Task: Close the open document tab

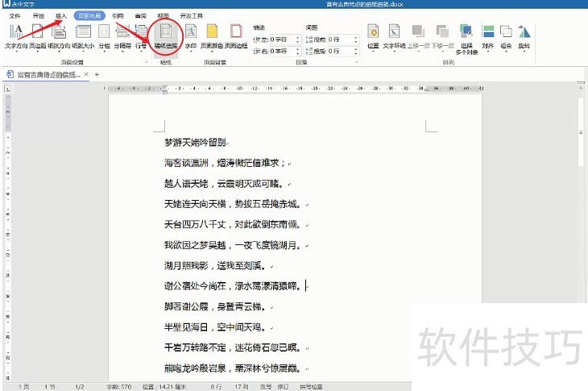Action: (x=86, y=74)
